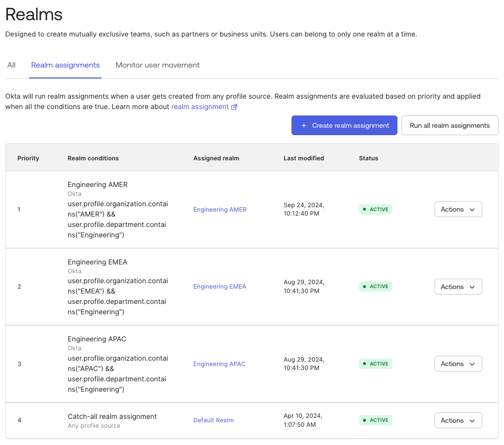504x445 pixels.
Task: Select the Realm assignments tab
Action: pyautogui.click(x=65, y=65)
